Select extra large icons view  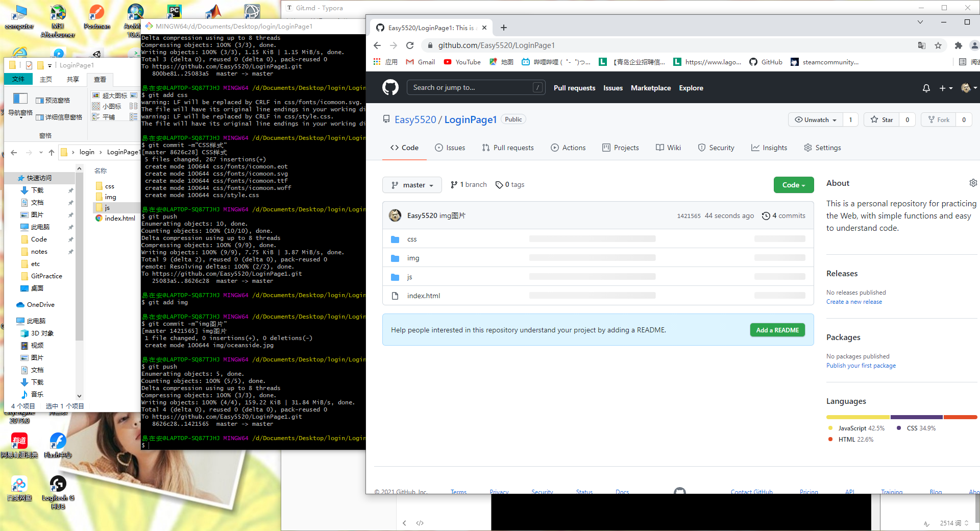(x=110, y=95)
